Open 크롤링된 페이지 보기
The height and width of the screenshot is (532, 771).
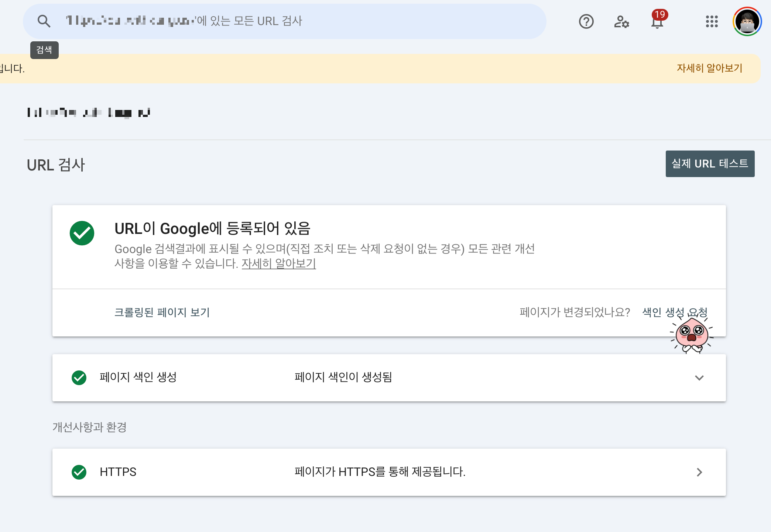tap(162, 312)
